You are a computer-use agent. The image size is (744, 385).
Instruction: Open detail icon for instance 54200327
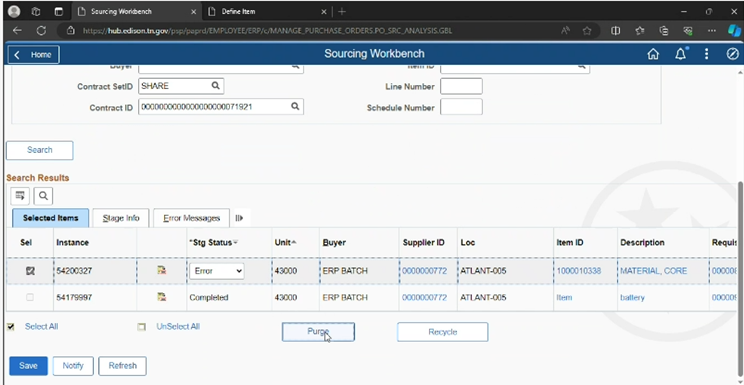[162, 270]
